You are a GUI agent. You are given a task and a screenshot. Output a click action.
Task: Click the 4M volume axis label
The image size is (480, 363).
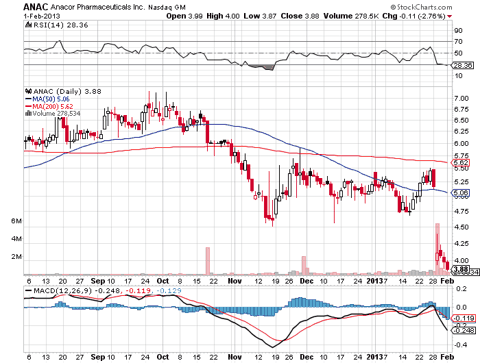pyautogui.click(x=17, y=239)
